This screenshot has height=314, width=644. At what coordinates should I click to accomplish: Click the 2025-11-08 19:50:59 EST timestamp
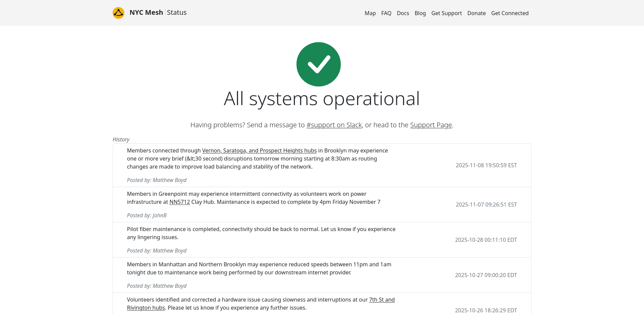(x=486, y=165)
